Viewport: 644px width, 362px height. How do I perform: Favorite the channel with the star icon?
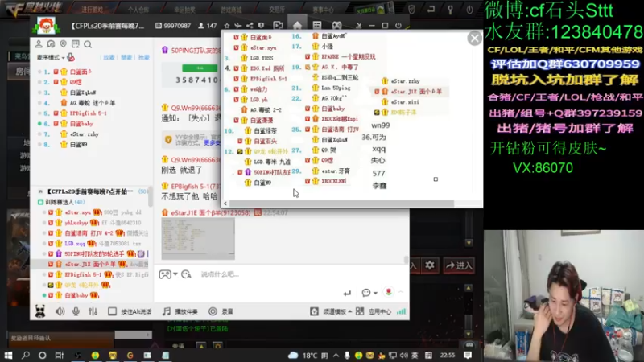pos(227,26)
